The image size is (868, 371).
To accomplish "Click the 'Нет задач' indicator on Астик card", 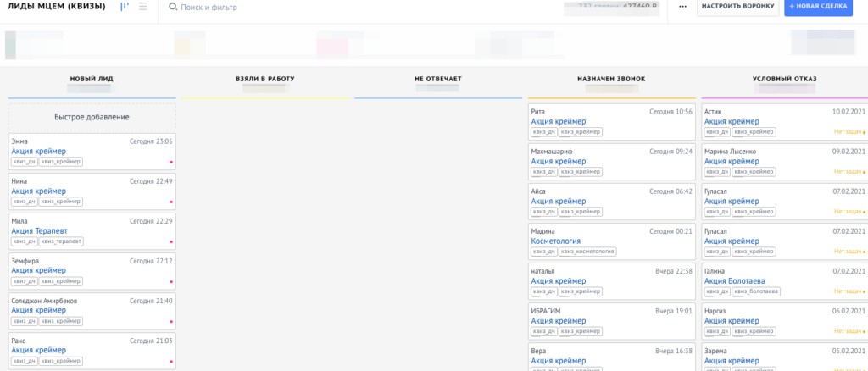I will pos(848,132).
